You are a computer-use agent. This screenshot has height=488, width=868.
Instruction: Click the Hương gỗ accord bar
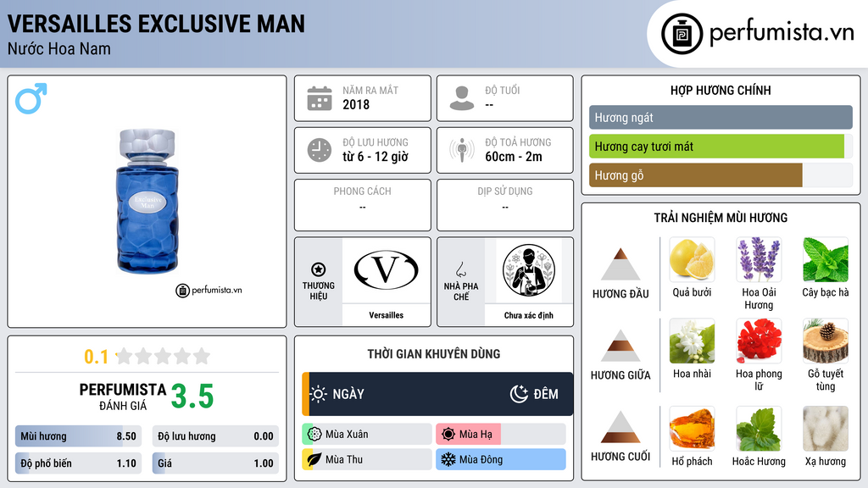(x=721, y=175)
